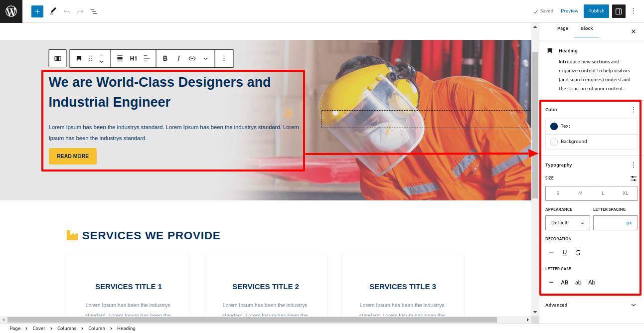
Task: Open block options three-dots menu in toolbar
Action: [x=224, y=58]
